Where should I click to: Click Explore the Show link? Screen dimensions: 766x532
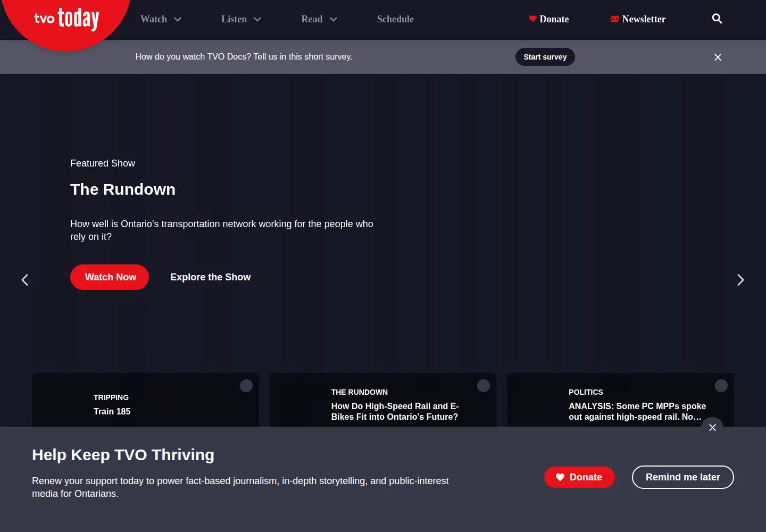click(x=210, y=277)
